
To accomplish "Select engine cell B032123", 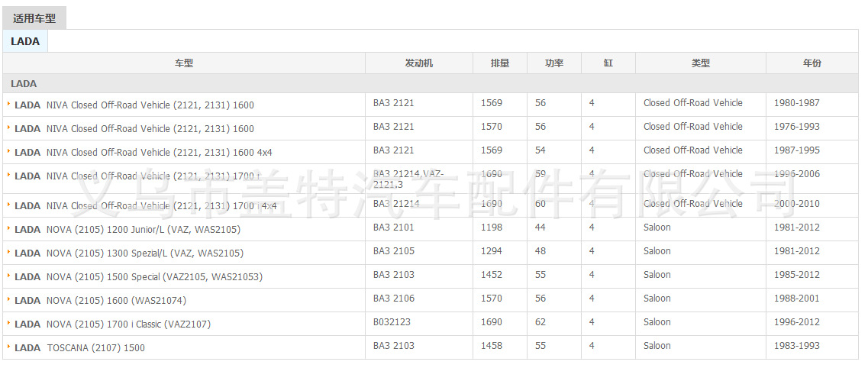I will click(x=392, y=322).
